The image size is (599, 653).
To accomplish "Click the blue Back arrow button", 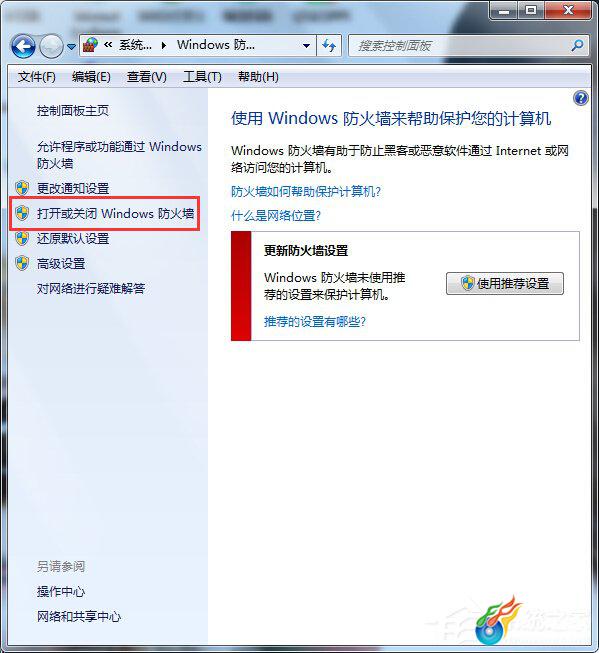I will (x=23, y=46).
